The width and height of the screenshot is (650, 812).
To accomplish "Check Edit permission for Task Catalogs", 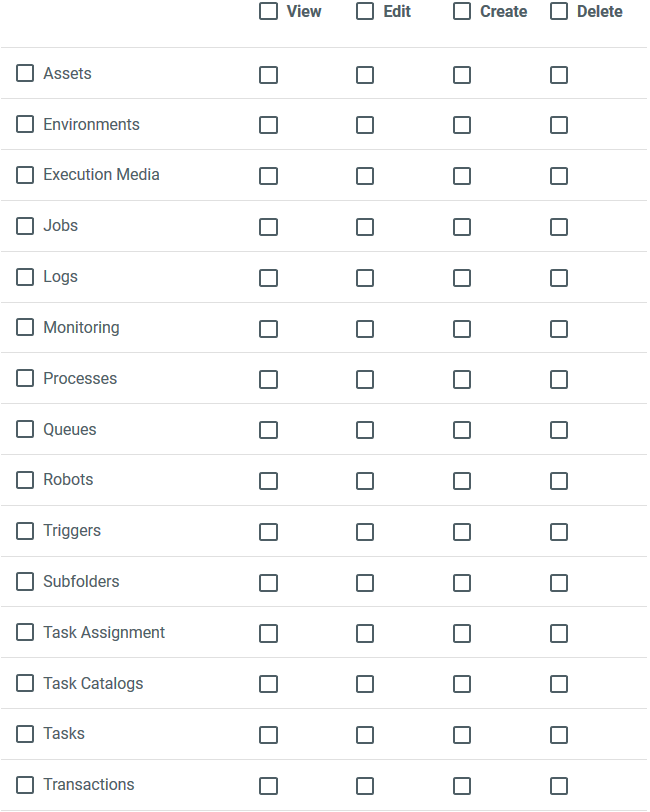I will tap(365, 684).
